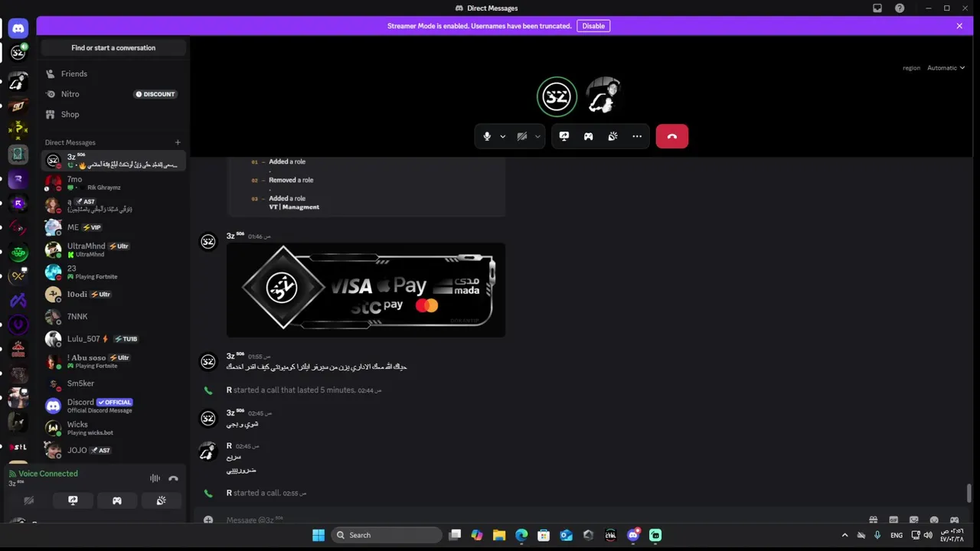Open Microsoft Edge from taskbar

521,535
